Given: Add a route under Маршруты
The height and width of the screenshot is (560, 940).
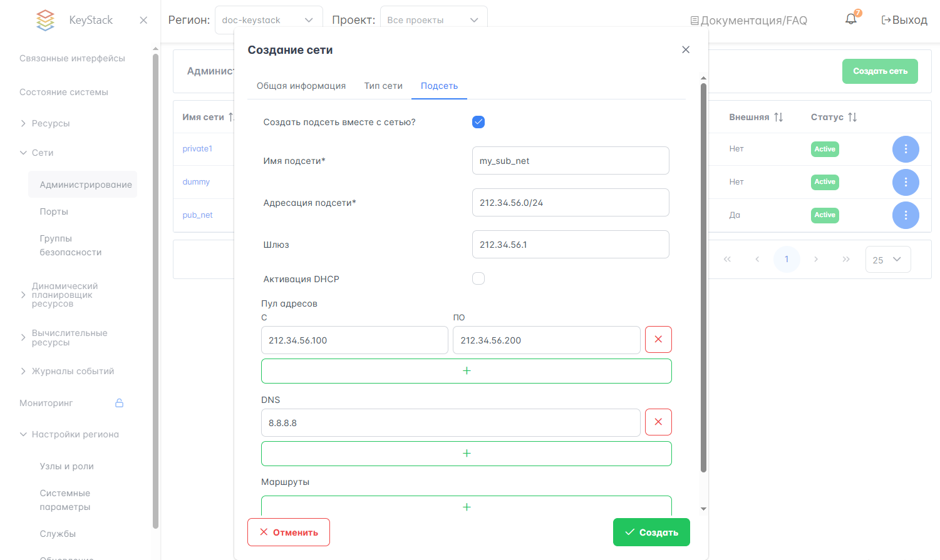Looking at the screenshot, I should tap(466, 506).
